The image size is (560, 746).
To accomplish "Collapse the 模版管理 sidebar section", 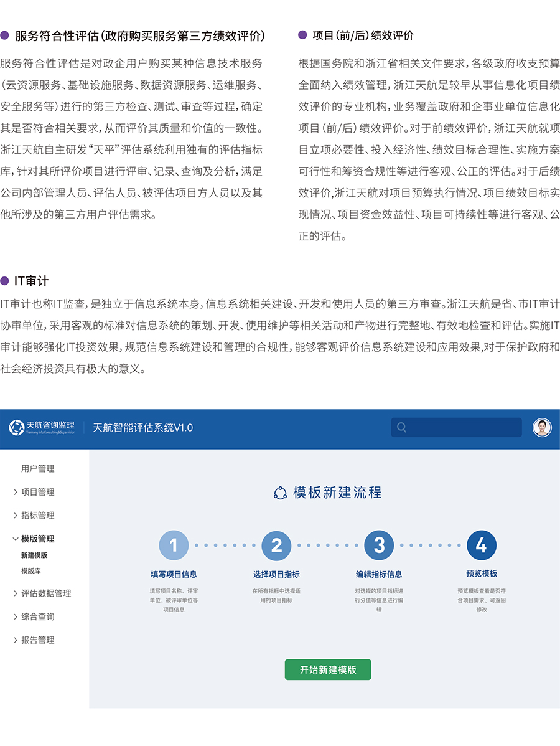I will [16, 539].
